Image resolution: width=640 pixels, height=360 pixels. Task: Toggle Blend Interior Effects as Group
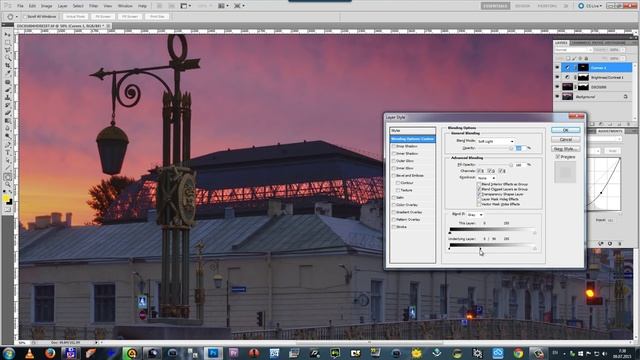pos(479,184)
